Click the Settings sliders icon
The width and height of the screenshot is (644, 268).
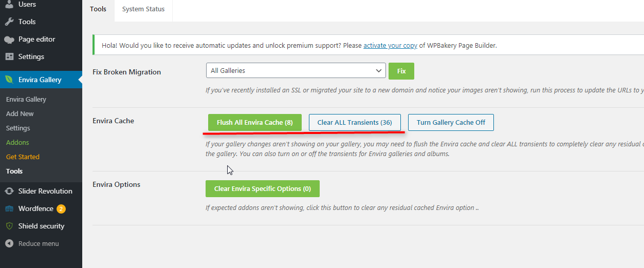[9, 56]
